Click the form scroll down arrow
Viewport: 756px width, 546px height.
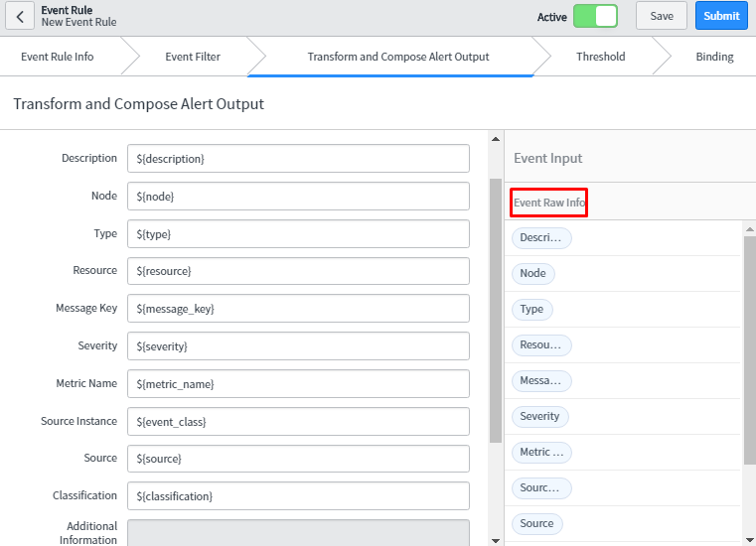point(496,539)
